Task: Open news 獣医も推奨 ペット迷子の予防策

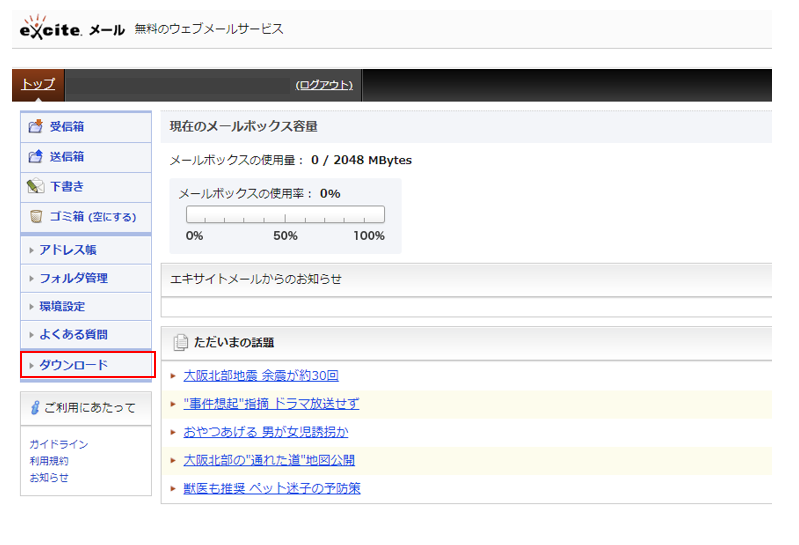Action: (x=272, y=488)
